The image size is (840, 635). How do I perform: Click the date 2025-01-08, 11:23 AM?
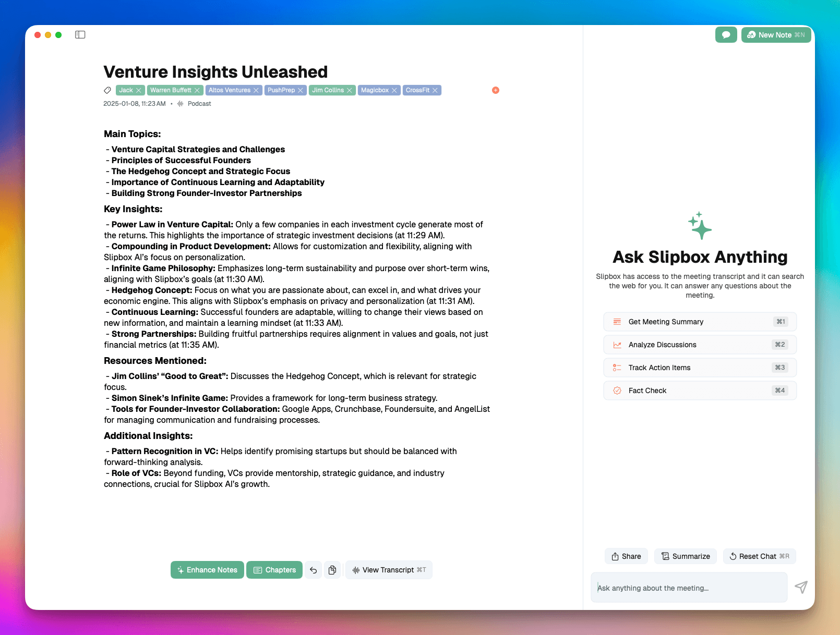pos(135,104)
